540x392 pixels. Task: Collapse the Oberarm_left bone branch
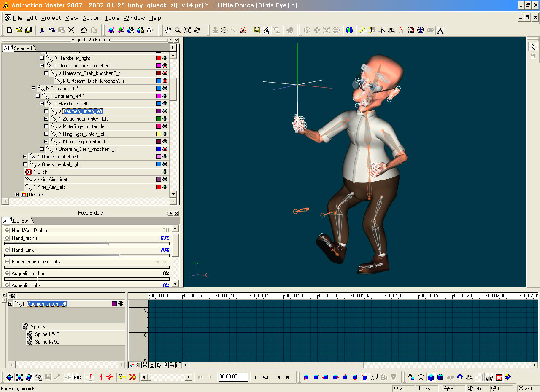34,89
